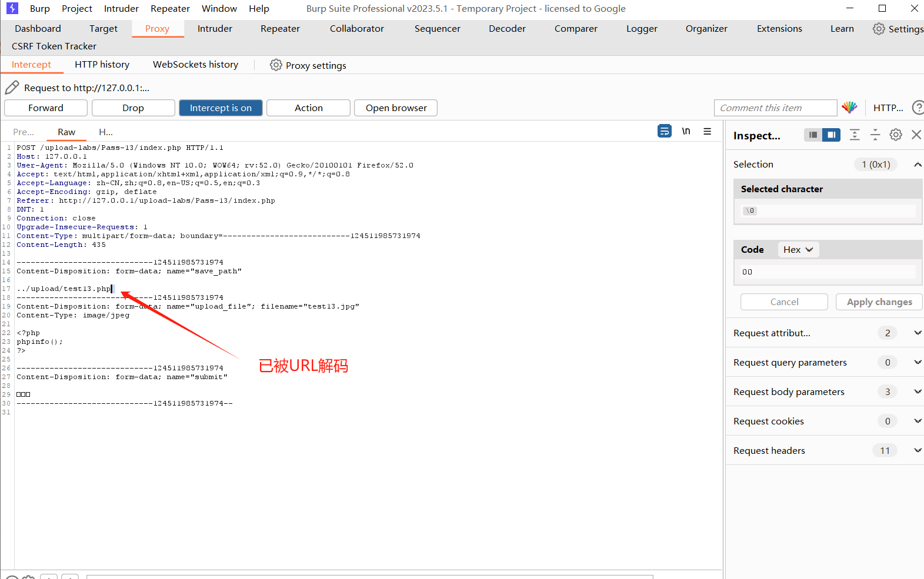The image size is (924, 579).
Task: Open the Repeater menu
Action: (x=170, y=9)
